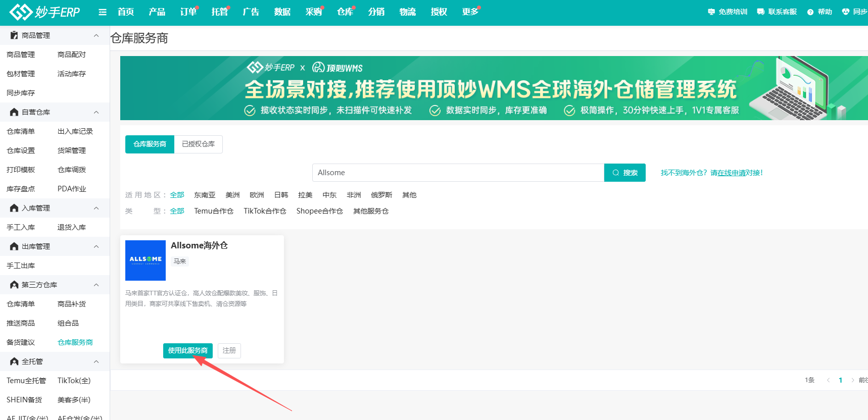This screenshot has width=868, height=420.
Task: Select page 1 in the pagination
Action: coord(841,380)
